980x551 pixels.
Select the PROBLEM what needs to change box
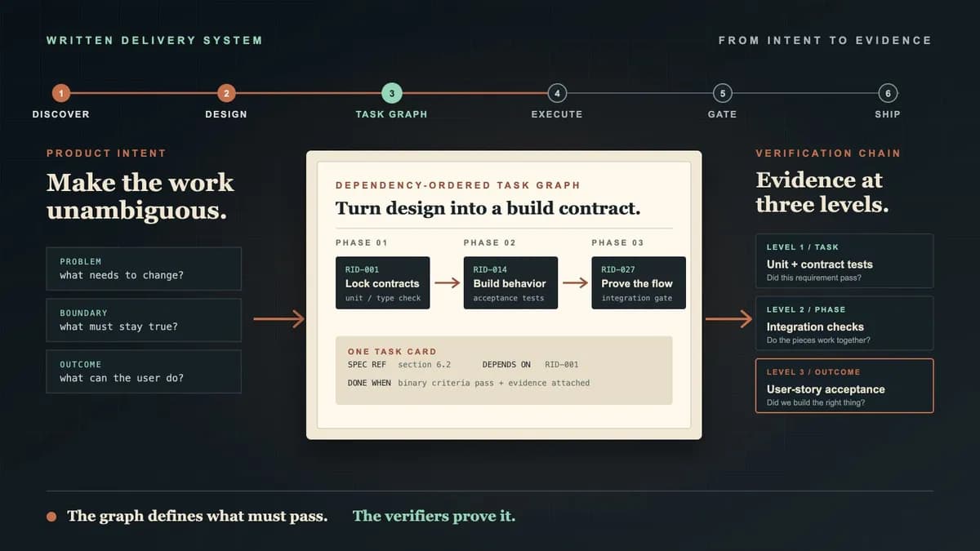point(145,269)
